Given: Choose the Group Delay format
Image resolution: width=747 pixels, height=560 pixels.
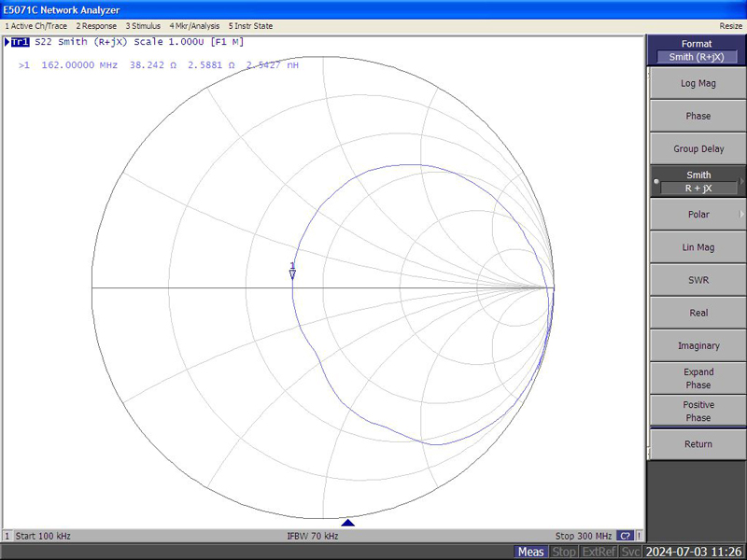Looking at the screenshot, I should coord(698,149).
